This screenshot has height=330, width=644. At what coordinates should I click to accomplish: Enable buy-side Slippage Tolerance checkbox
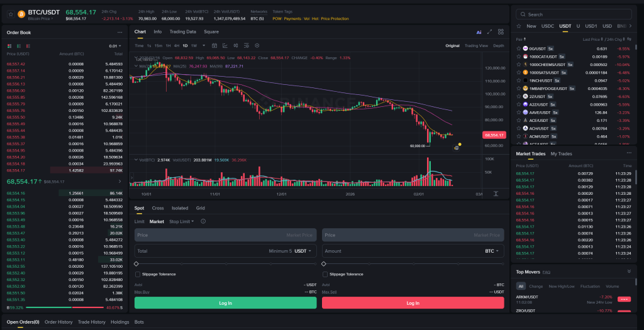pos(138,274)
